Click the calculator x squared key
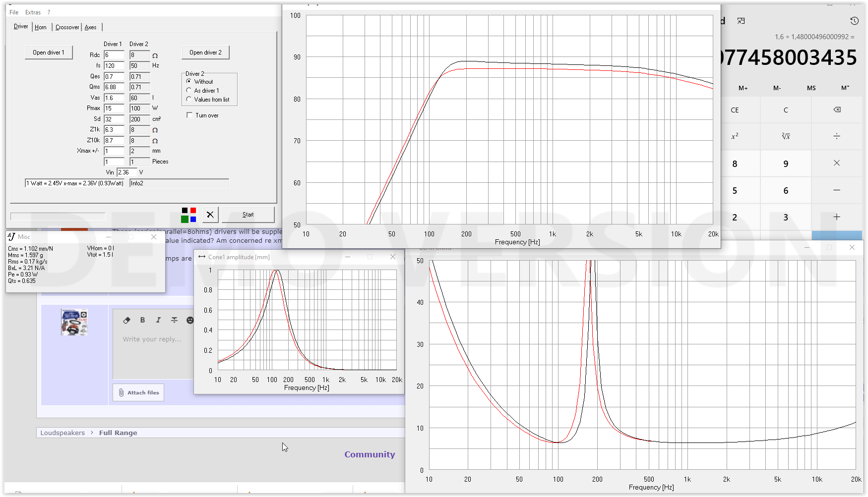The width and height of the screenshot is (868, 497). coord(735,136)
